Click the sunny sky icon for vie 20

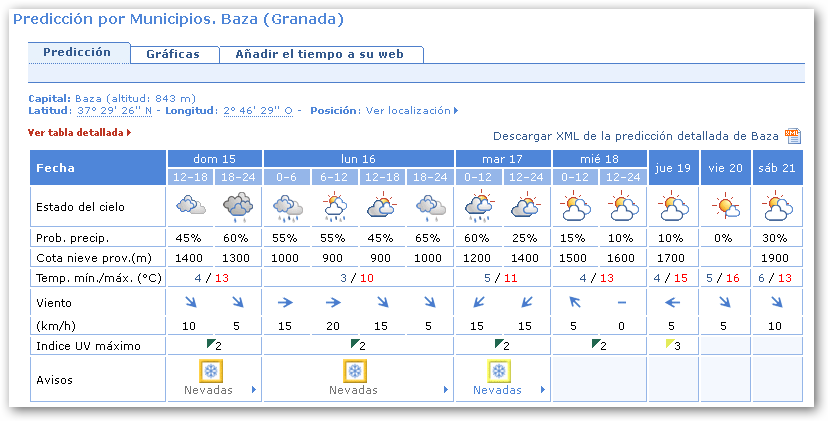pyautogui.click(x=725, y=208)
